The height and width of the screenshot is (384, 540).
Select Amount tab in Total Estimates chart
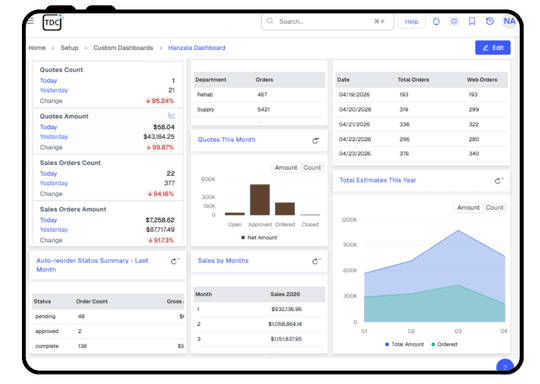click(x=468, y=207)
